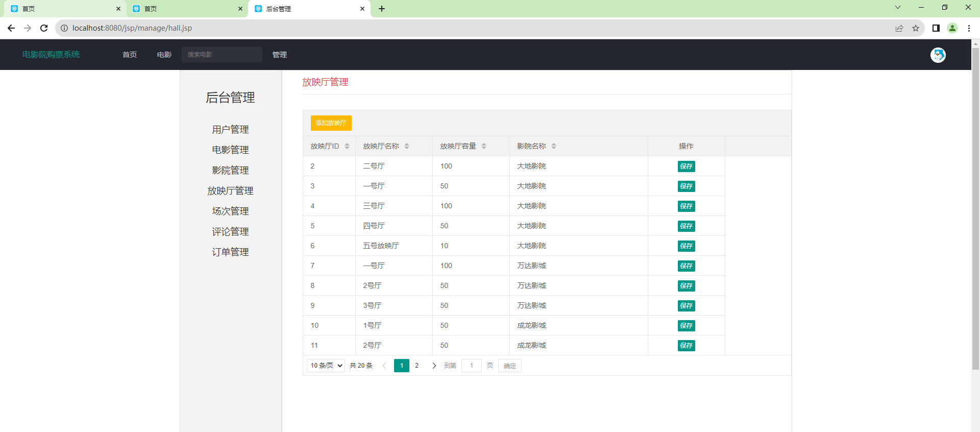Viewport: 980px width, 432px height.
Task: Select page 1 in the pagination
Action: click(x=402, y=366)
